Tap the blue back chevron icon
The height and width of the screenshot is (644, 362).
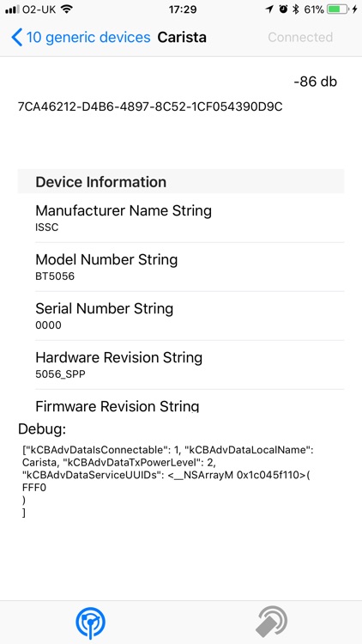click(x=16, y=38)
